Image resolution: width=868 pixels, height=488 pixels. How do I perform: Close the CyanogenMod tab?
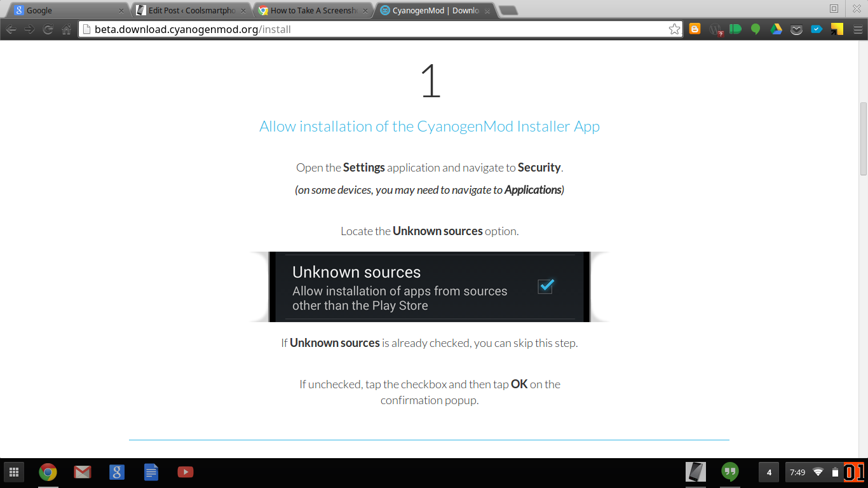coord(487,11)
